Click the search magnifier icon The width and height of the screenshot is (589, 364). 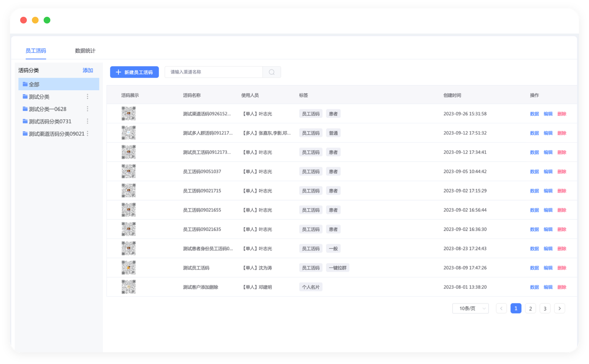pyautogui.click(x=271, y=72)
